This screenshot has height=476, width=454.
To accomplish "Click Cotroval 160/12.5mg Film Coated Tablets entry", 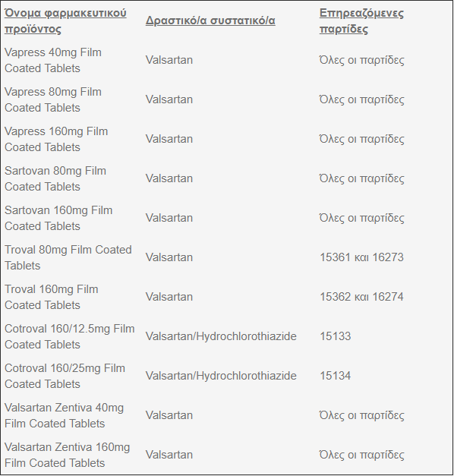I will click(70, 336).
